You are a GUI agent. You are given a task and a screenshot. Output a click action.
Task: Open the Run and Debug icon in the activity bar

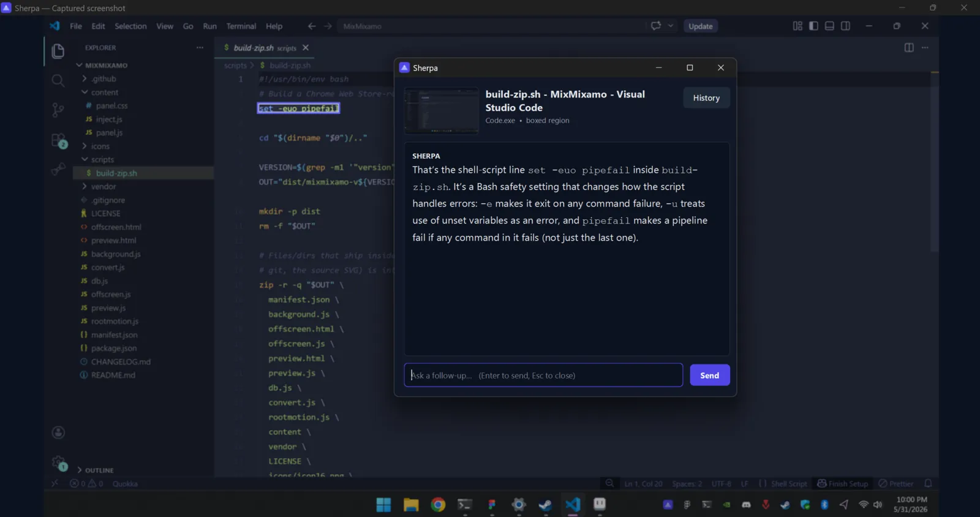pos(58,169)
